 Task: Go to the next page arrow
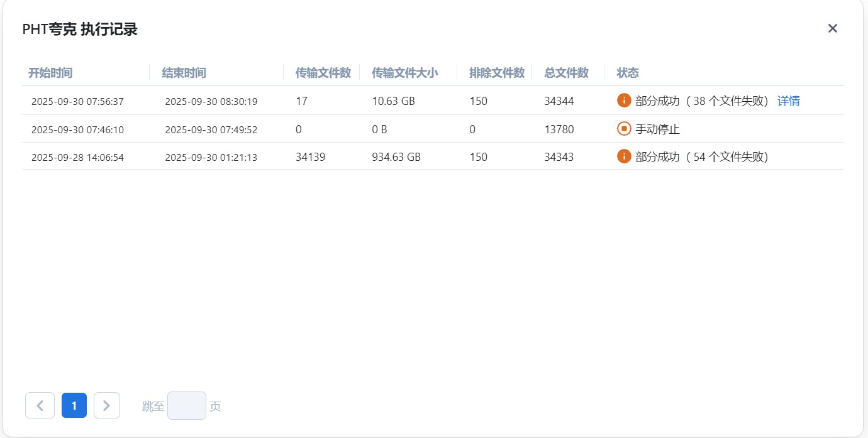[x=107, y=405]
